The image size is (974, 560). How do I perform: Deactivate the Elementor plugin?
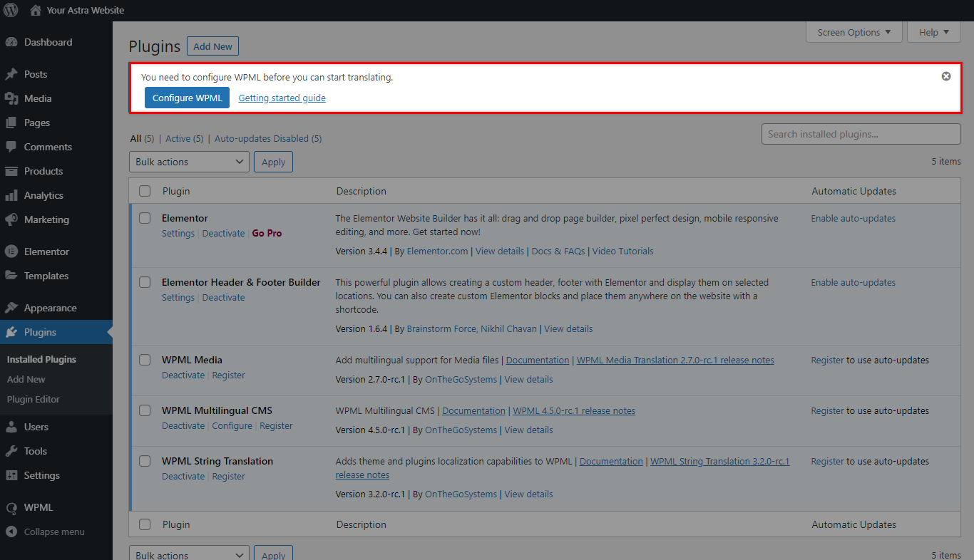pyautogui.click(x=223, y=234)
